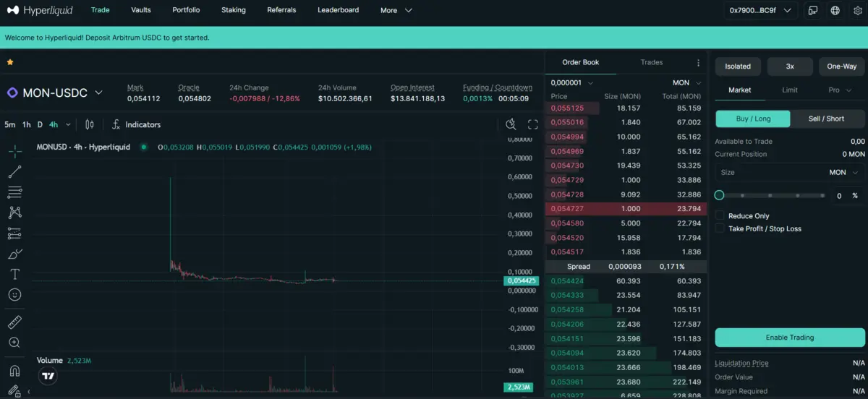Switch to the Trades tab
The image size is (868, 399).
click(651, 62)
